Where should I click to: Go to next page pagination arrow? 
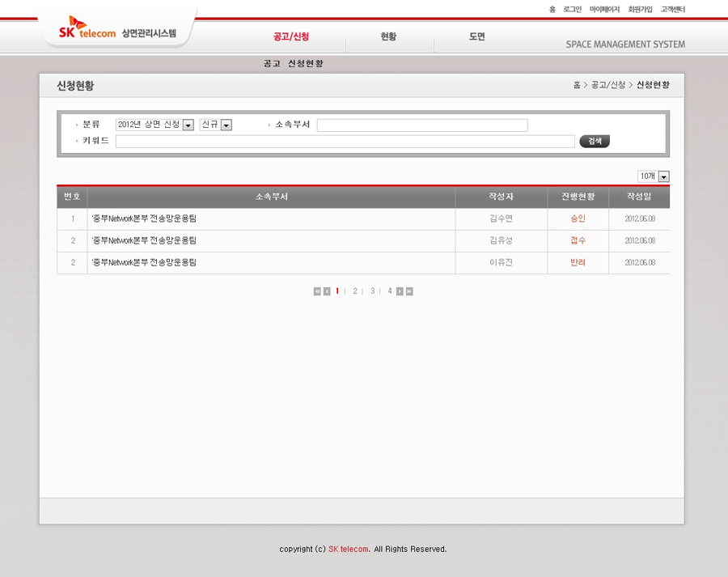[400, 291]
